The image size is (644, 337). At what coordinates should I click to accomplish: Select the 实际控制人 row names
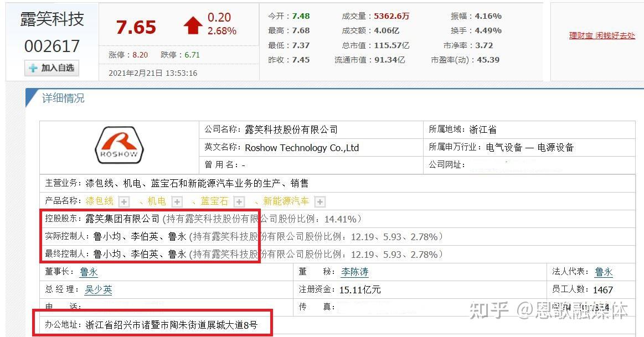(x=140, y=236)
